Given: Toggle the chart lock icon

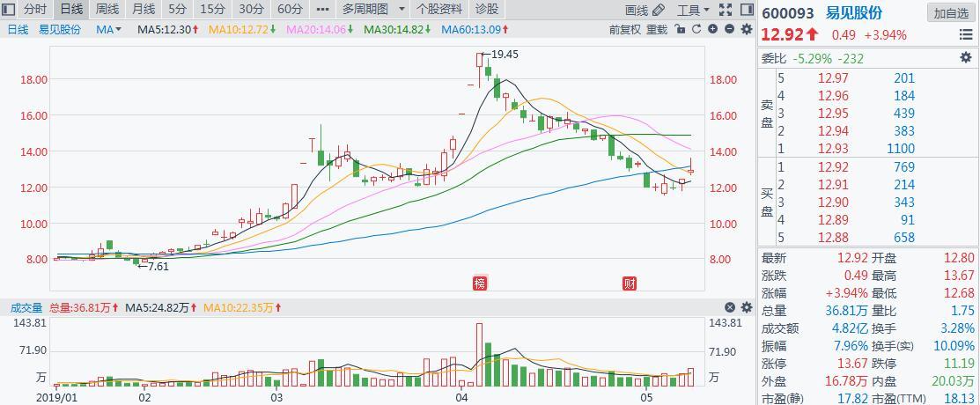Looking at the screenshot, I should coord(680,29).
